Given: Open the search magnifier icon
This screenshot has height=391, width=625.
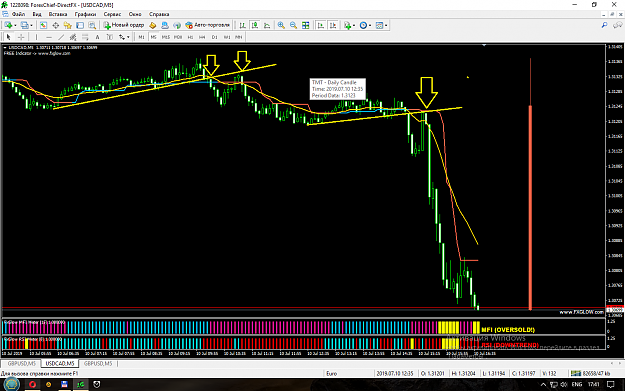Looking at the screenshot, I should pos(604,25).
